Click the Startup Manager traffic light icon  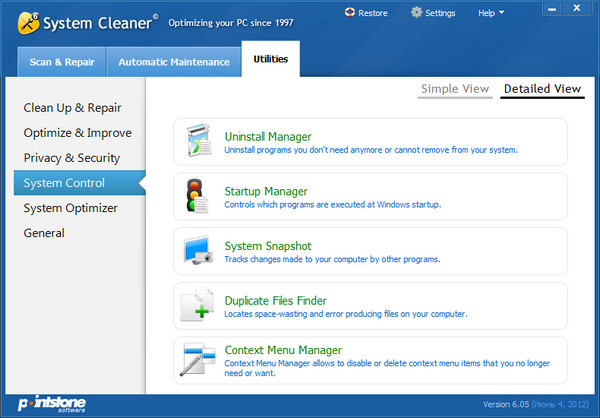coord(197,197)
